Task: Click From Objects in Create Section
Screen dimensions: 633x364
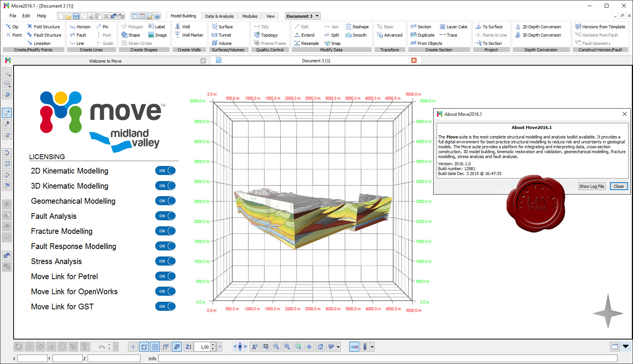Action: pyautogui.click(x=426, y=43)
